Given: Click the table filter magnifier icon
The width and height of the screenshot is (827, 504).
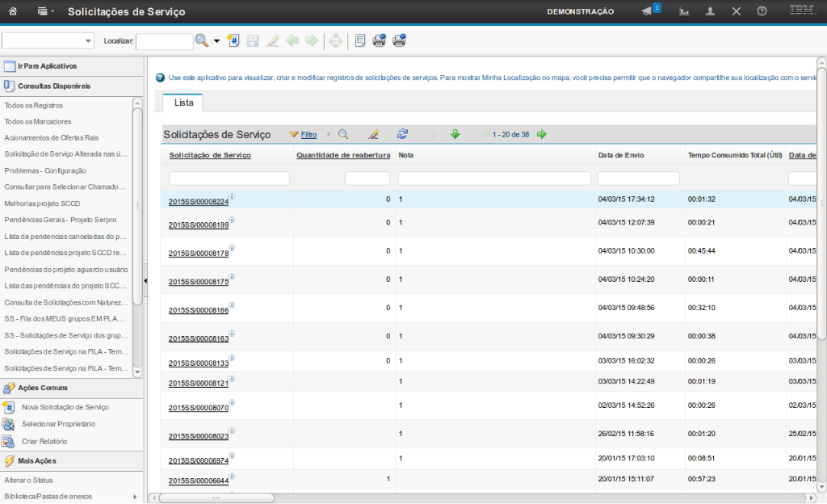Looking at the screenshot, I should [x=343, y=134].
